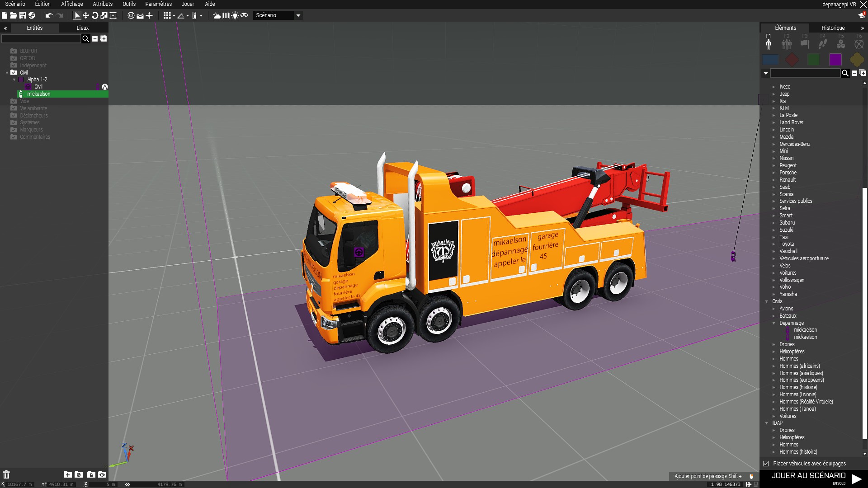Toggle 'Placer véhicules avec équipages' checkbox
Image resolution: width=868 pixels, height=488 pixels.
[x=766, y=464]
